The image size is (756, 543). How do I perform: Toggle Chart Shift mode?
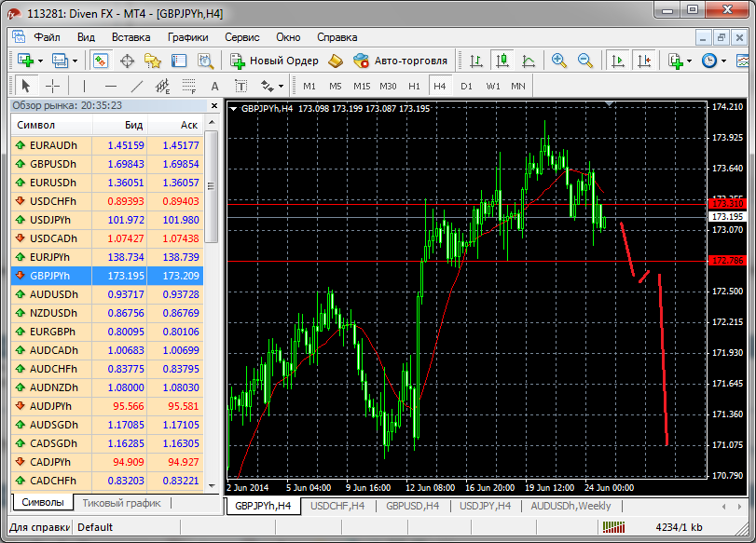(x=643, y=61)
